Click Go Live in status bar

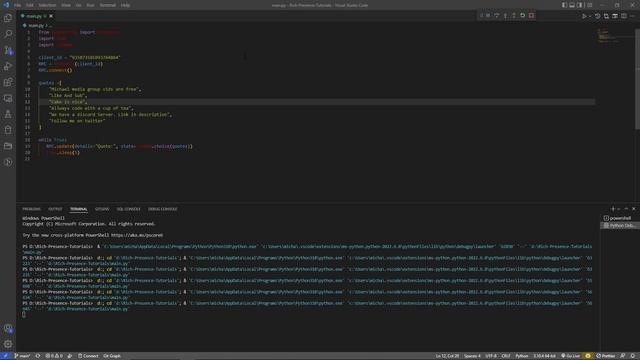571,356
